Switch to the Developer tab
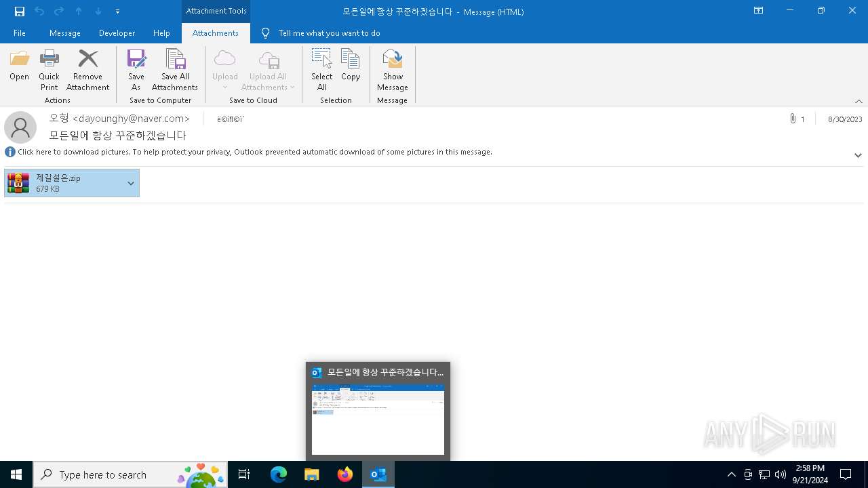This screenshot has height=488, width=868. 117,33
